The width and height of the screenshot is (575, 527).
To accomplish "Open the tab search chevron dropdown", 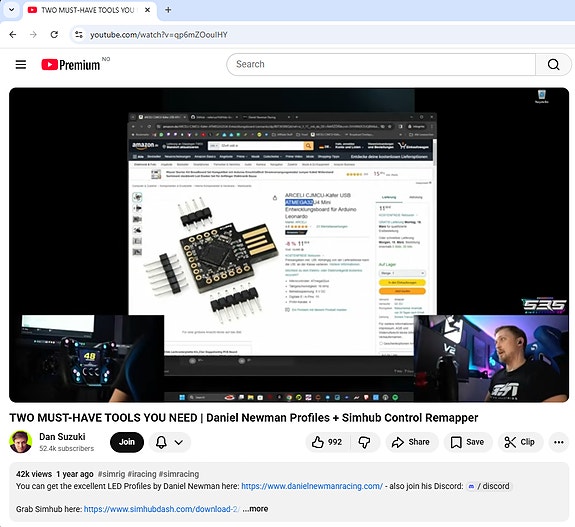I will pyautogui.click(x=11, y=10).
